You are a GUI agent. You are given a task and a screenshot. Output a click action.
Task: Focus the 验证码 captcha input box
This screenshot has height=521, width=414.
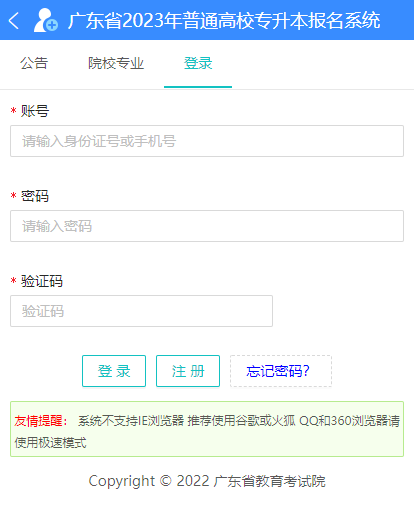(x=141, y=311)
